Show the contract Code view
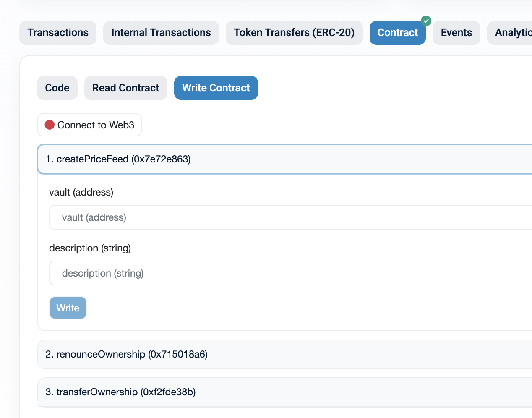 coord(57,88)
